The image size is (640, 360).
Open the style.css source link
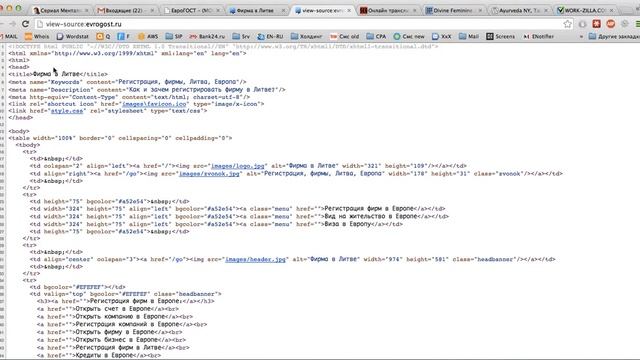(x=67, y=111)
